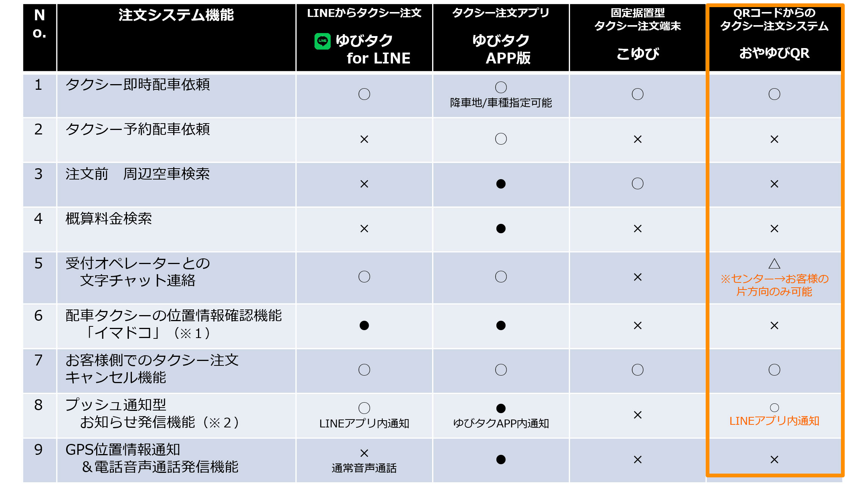Viewport: 868px width, 486px height.
Task: Click the open circle for 即時配車依頼 under こゆび
Action: click(x=637, y=94)
